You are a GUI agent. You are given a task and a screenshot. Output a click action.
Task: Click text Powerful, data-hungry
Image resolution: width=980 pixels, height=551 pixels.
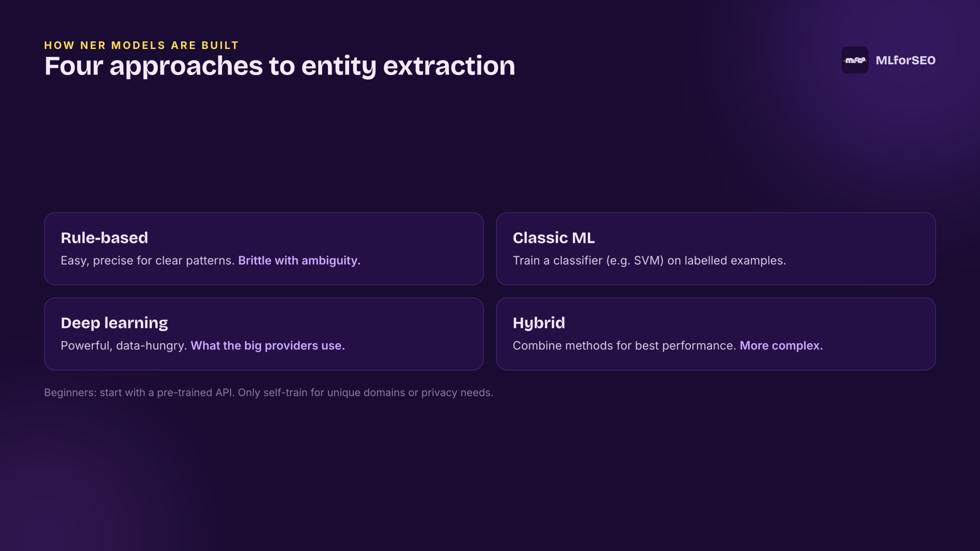[x=124, y=346]
